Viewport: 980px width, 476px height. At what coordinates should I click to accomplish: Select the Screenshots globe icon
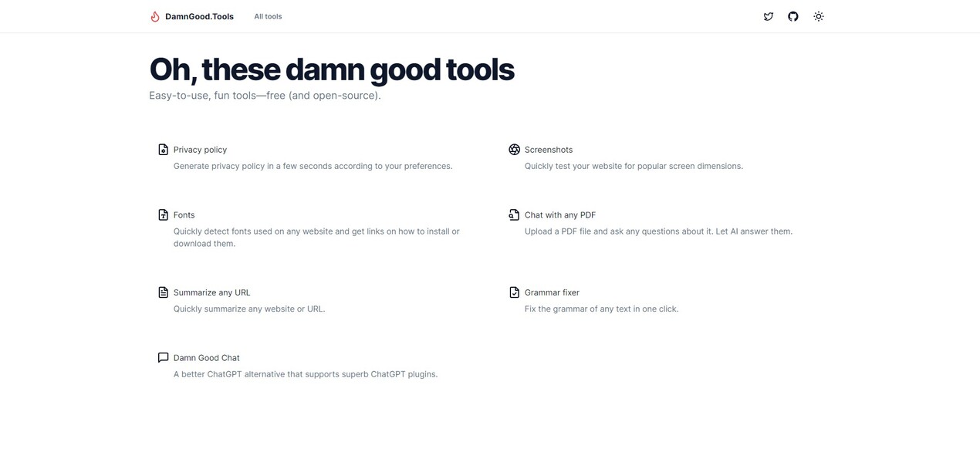point(512,149)
